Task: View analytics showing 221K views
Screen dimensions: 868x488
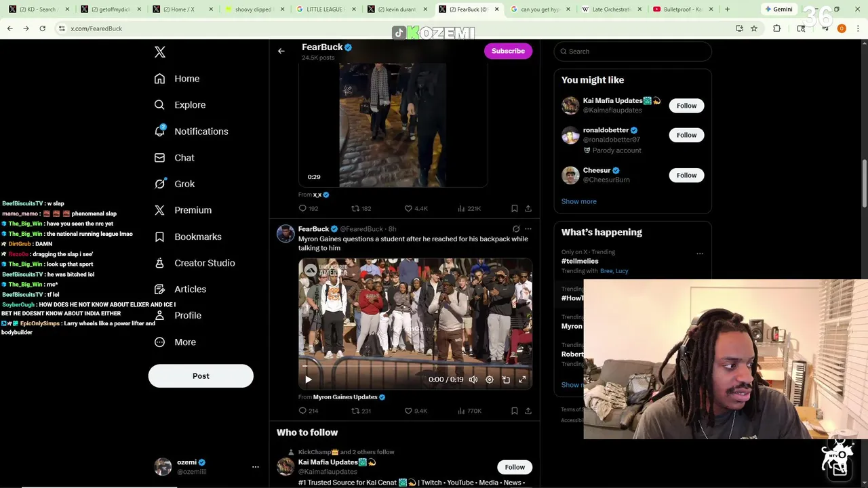Action: 469,209
